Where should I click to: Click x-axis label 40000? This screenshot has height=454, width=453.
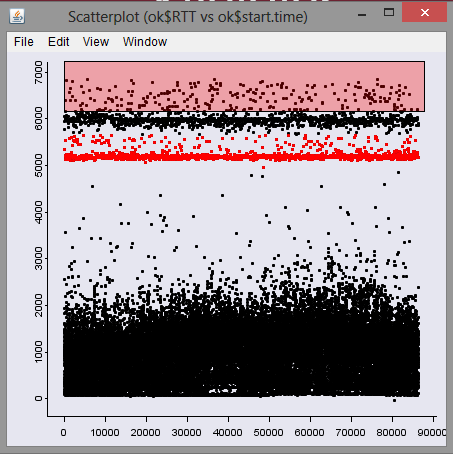228,433
